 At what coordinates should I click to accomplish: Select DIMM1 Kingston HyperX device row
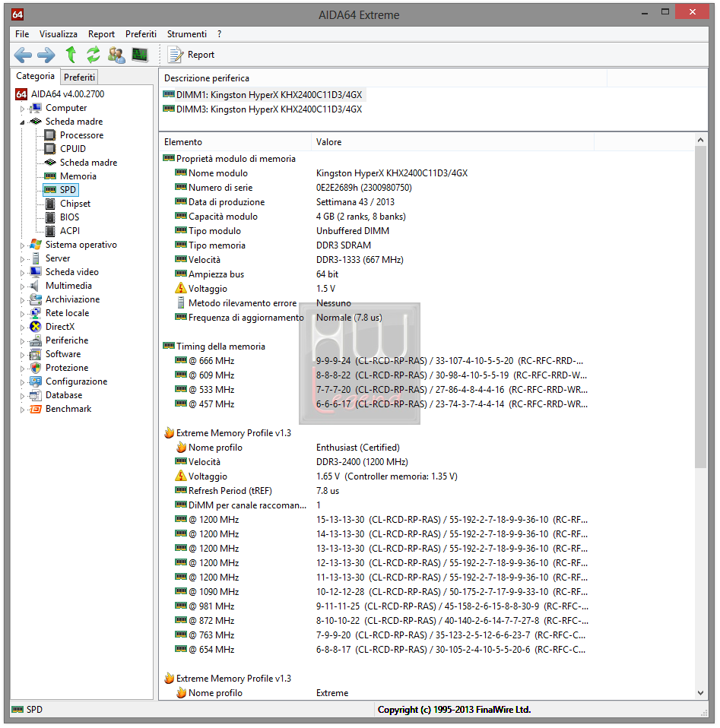(263, 95)
